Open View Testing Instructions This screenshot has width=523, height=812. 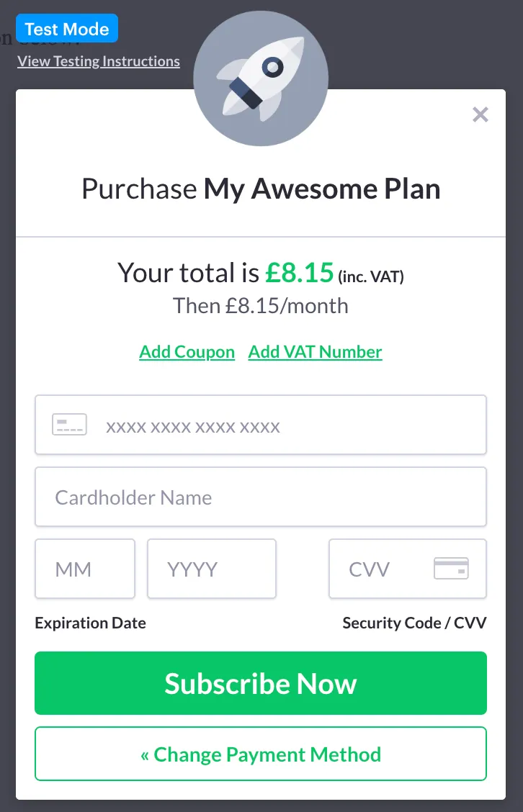pyautogui.click(x=98, y=61)
